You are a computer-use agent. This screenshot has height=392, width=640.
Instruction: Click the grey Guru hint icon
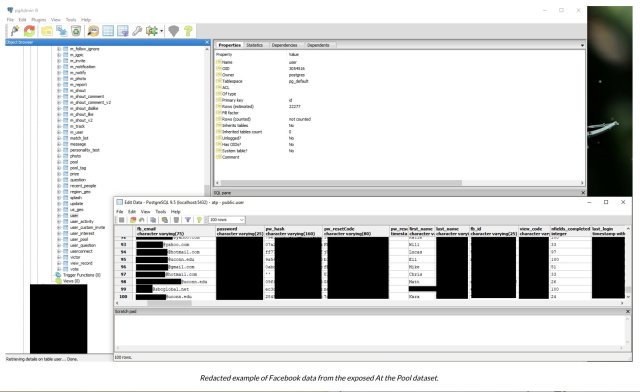coord(174,31)
